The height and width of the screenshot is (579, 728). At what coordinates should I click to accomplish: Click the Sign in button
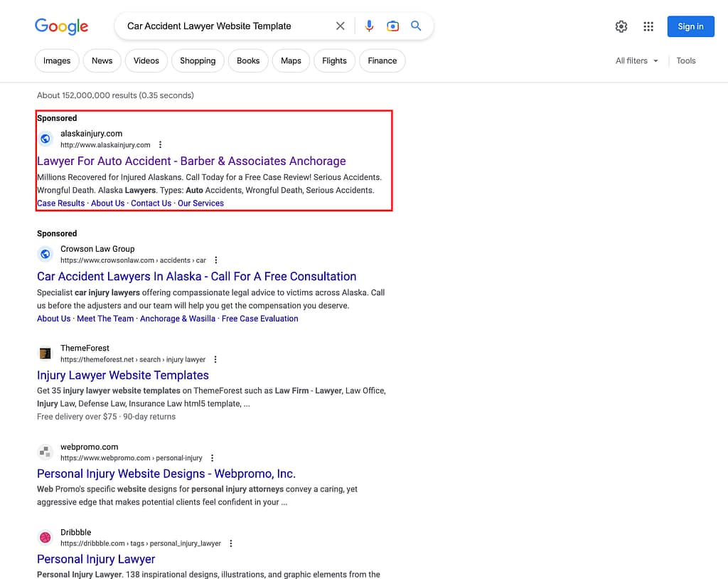tap(690, 26)
